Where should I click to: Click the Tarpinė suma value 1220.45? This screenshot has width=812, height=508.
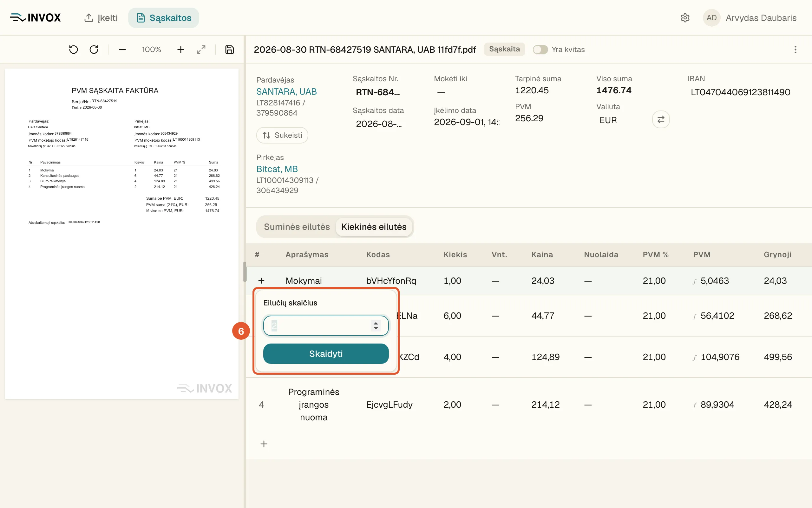pos(532,90)
